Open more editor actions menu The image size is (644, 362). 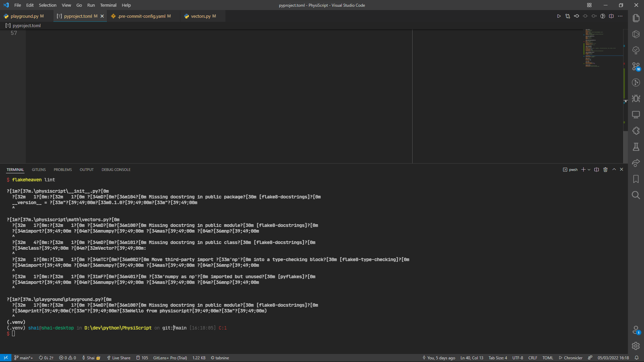pyautogui.click(x=620, y=16)
